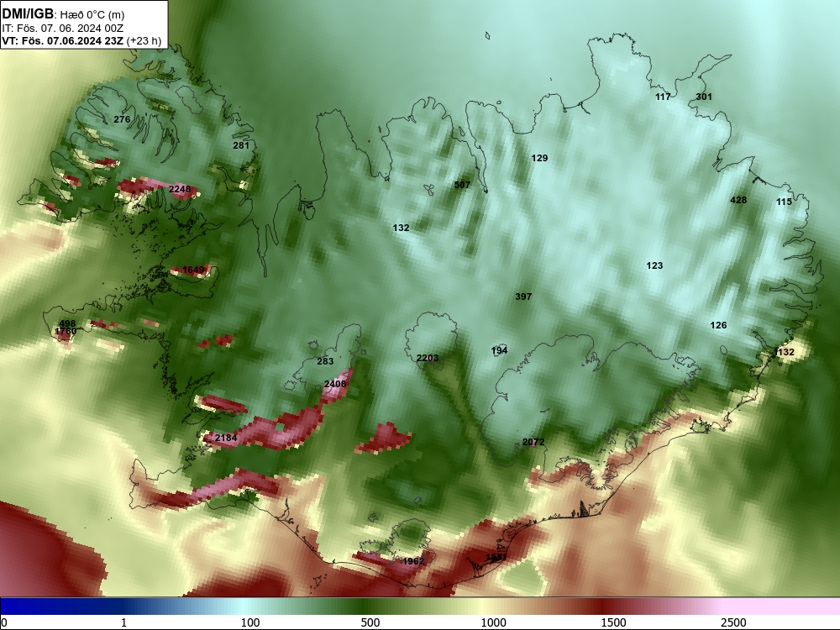Click the 0 label on the color scale
Screen dimensions: 840x630
[x=5, y=622]
